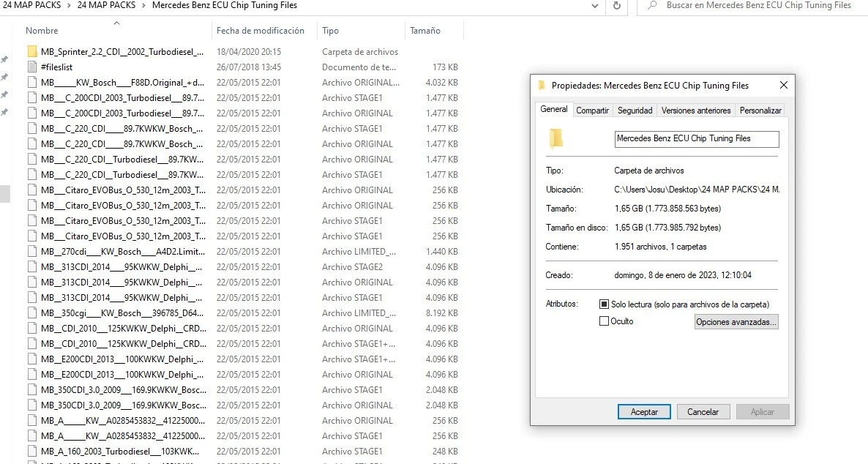
Task: Click the 4.032 KB size cell
Action: (442, 83)
